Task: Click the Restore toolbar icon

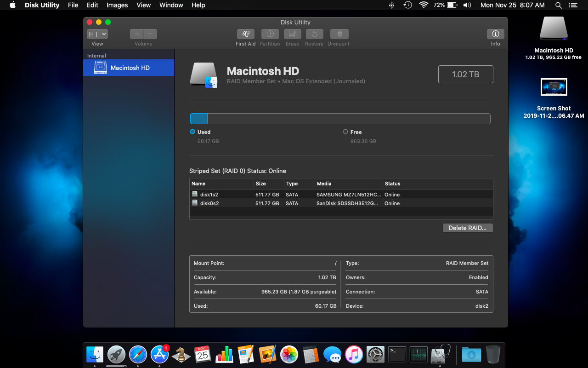Action: pos(315,34)
